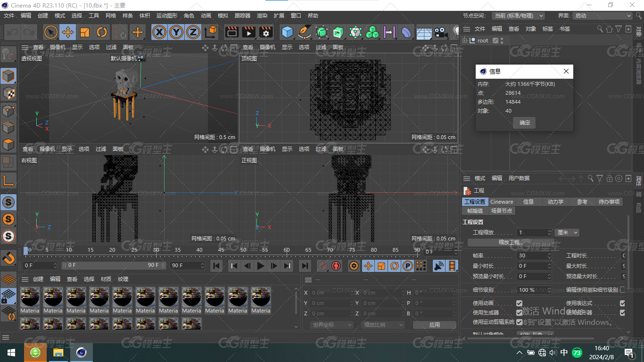
Task: Add a Camera object
Action: pyautogui.click(x=441, y=32)
